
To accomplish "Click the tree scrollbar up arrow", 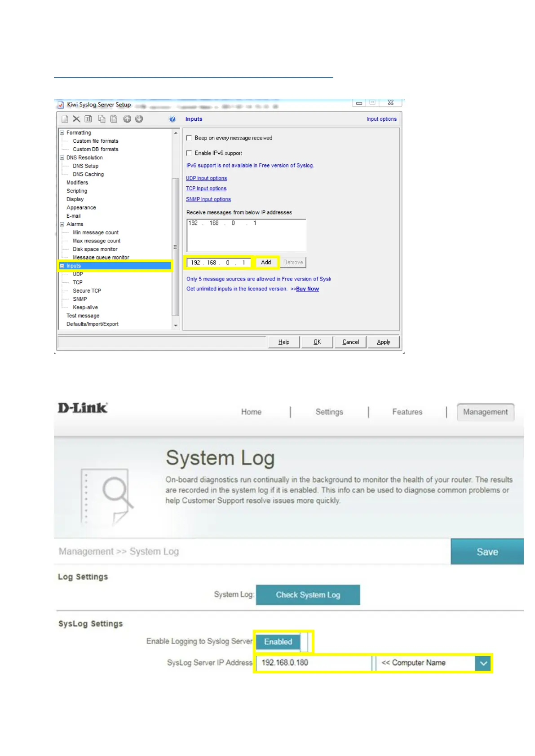I will click(176, 133).
